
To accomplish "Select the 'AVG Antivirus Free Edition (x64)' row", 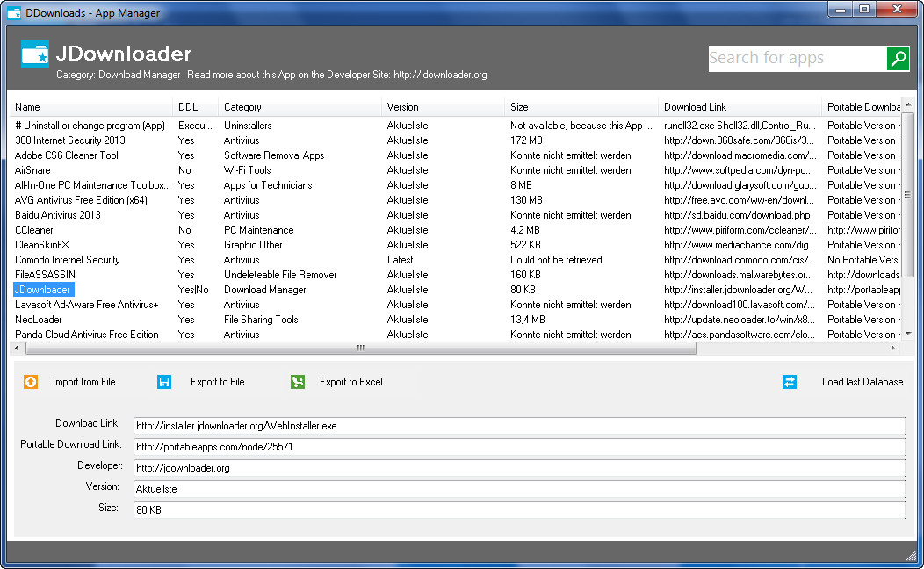I will coord(456,200).
